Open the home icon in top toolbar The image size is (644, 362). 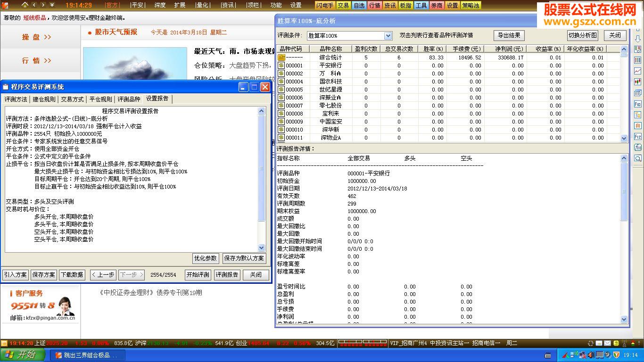[25, 5]
